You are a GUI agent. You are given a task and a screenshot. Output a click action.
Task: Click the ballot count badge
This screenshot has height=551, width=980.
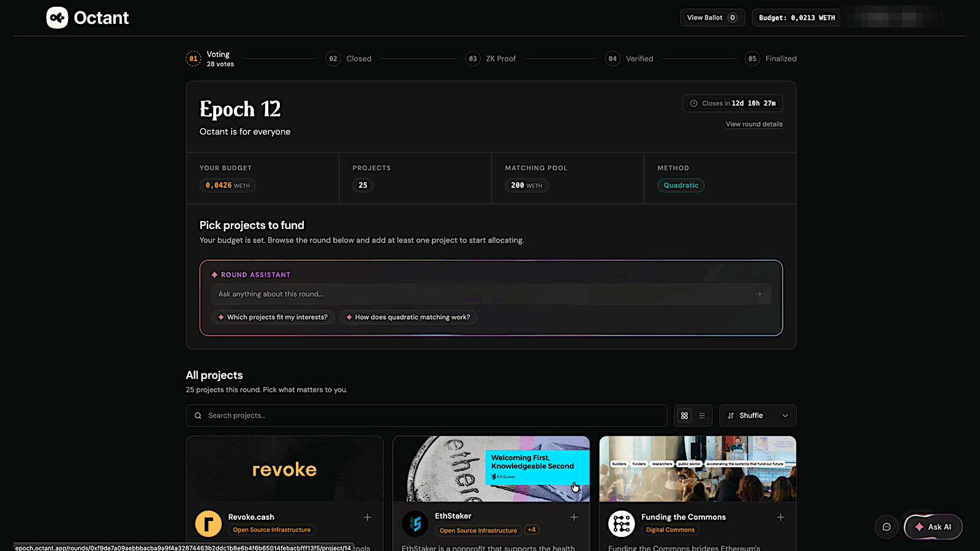click(732, 18)
